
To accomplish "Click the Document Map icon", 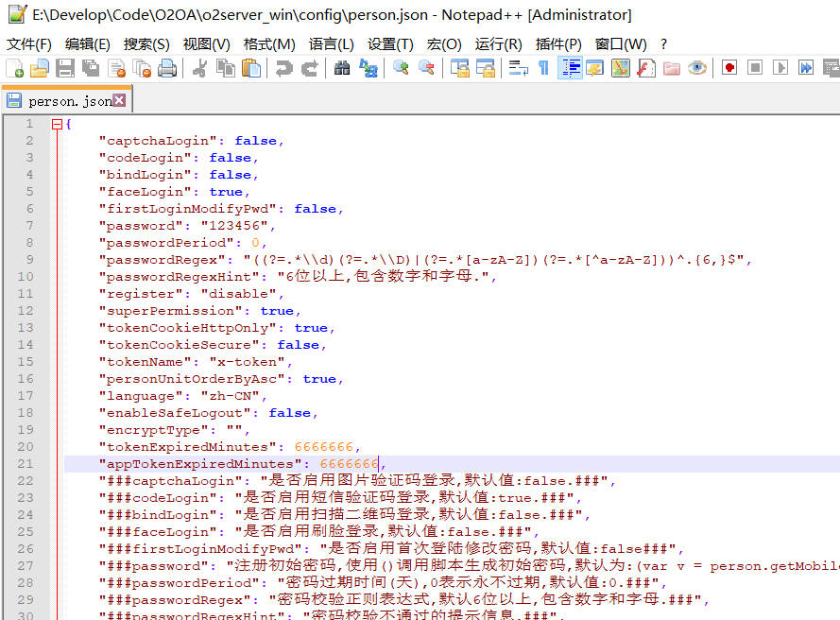I will (621, 68).
